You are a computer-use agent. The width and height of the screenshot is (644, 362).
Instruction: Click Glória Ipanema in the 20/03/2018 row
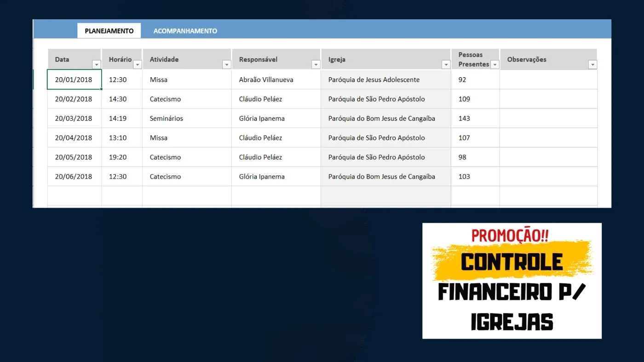pos(276,118)
